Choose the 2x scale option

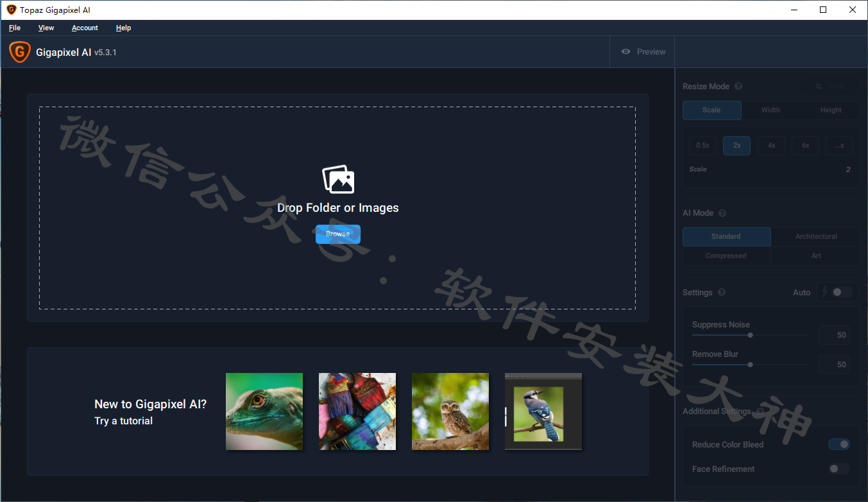(x=736, y=146)
